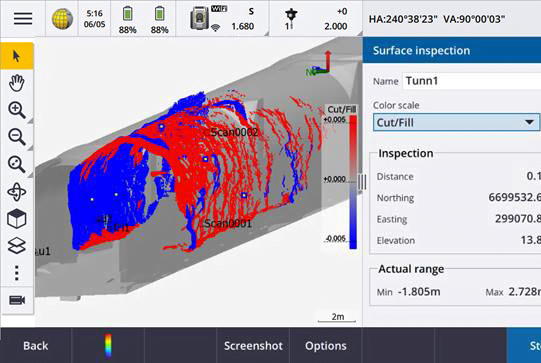This screenshot has width=541, height=363.
Task: Toggle the video camera feed icon
Action: point(17,300)
